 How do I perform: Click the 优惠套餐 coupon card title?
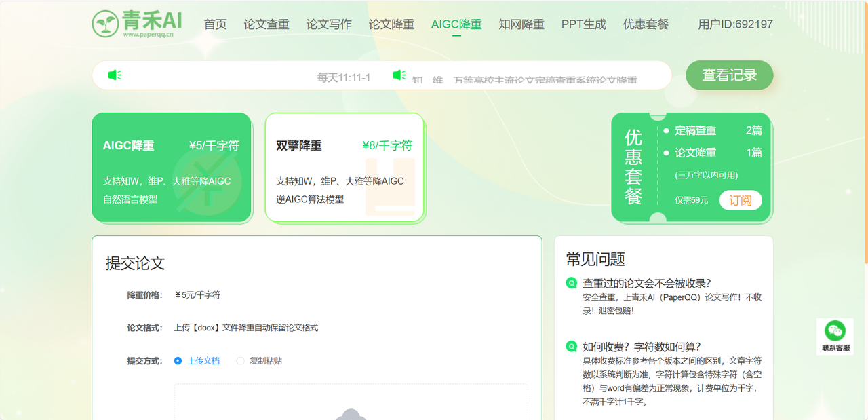click(x=633, y=167)
